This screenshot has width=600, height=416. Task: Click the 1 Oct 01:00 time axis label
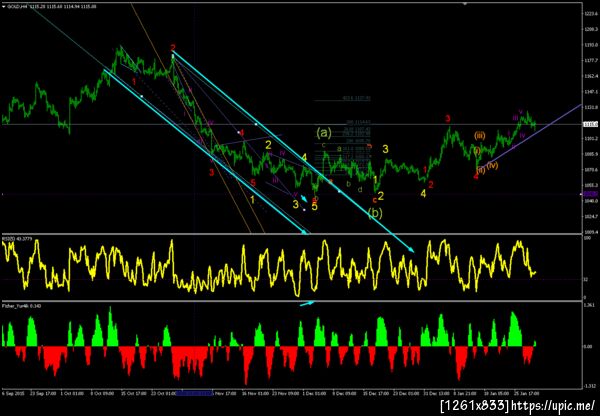(71, 393)
